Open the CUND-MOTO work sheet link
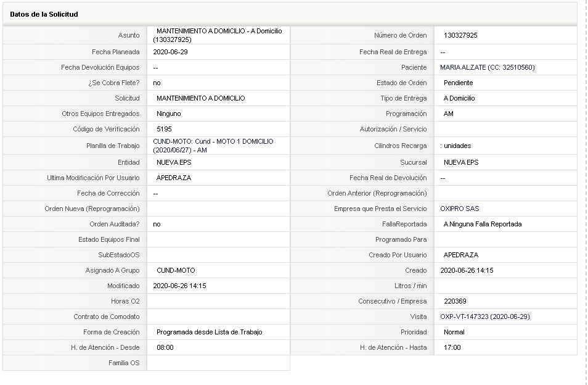 (213, 146)
